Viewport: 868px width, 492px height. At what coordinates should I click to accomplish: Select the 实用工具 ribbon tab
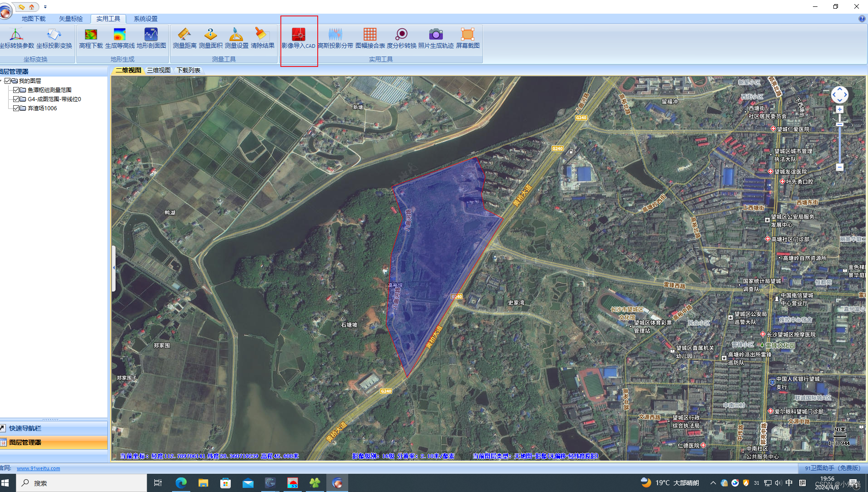[x=108, y=19]
